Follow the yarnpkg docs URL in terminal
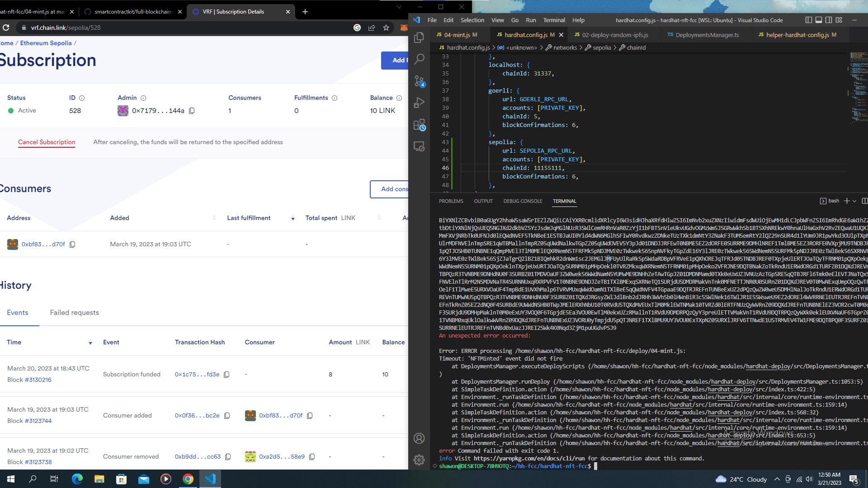 (529, 458)
